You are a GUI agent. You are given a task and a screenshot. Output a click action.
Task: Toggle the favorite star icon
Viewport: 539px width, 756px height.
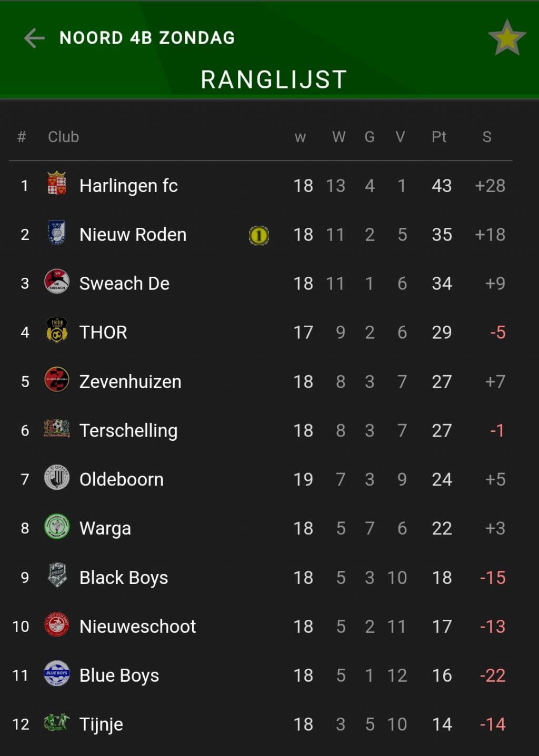coord(507,38)
